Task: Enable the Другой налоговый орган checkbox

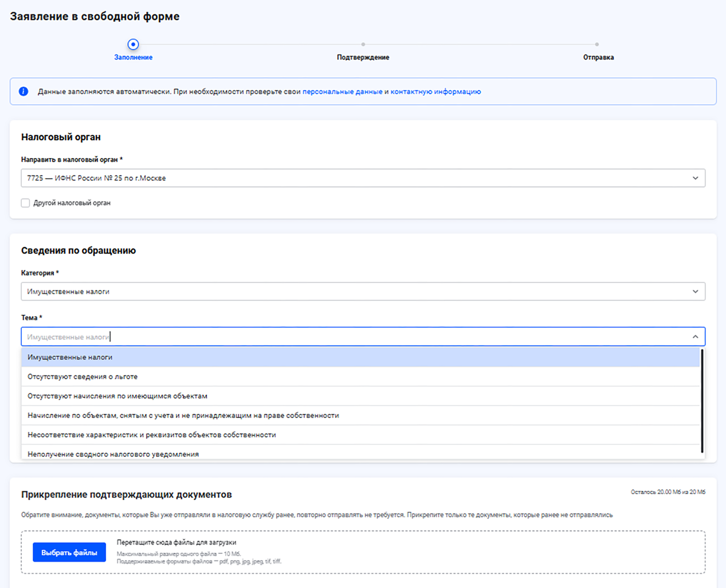Action: 26,203
